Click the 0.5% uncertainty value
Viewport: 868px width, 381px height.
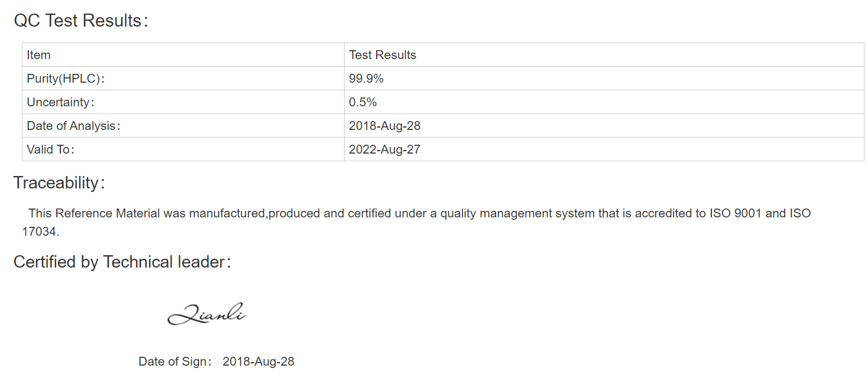point(363,102)
